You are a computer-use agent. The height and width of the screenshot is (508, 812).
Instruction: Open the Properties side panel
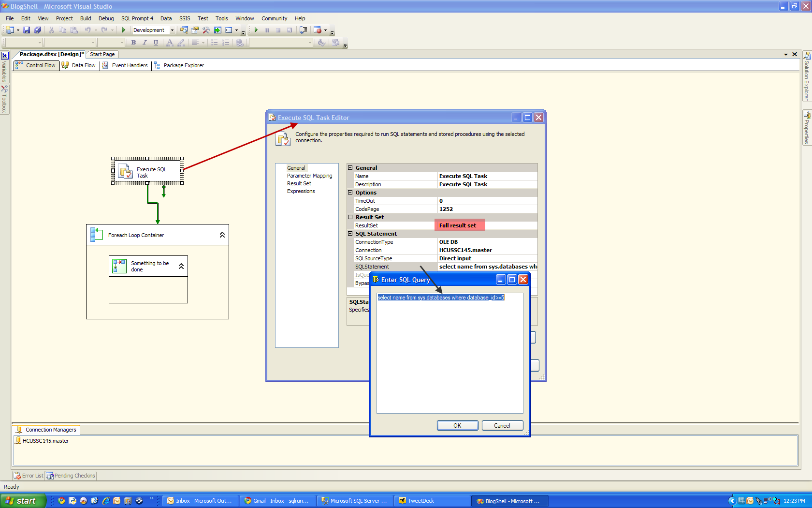(x=807, y=127)
